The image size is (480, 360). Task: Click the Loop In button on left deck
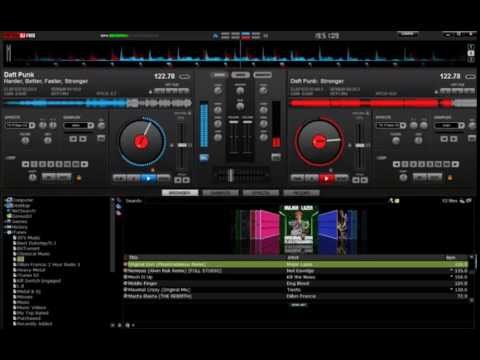[x=49, y=177]
